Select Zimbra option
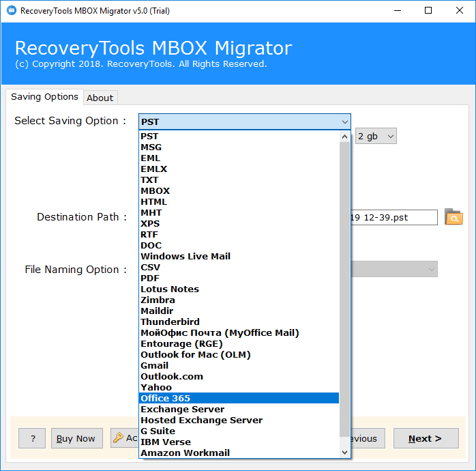This screenshot has height=471, width=476. coord(239,300)
